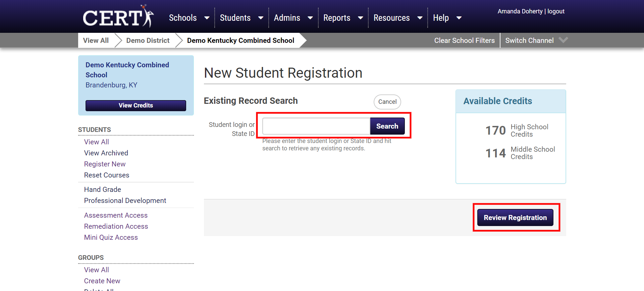Click the Search button
This screenshot has height=291, width=644.
387,126
